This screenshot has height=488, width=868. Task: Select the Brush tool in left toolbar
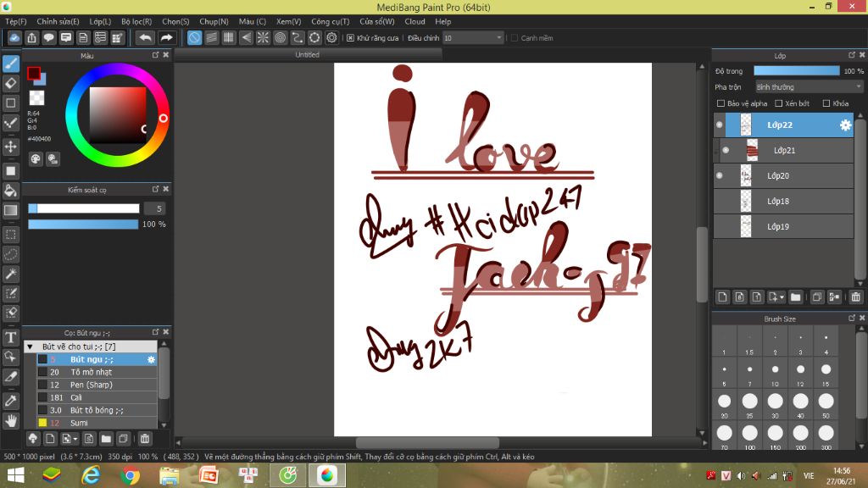(x=10, y=64)
